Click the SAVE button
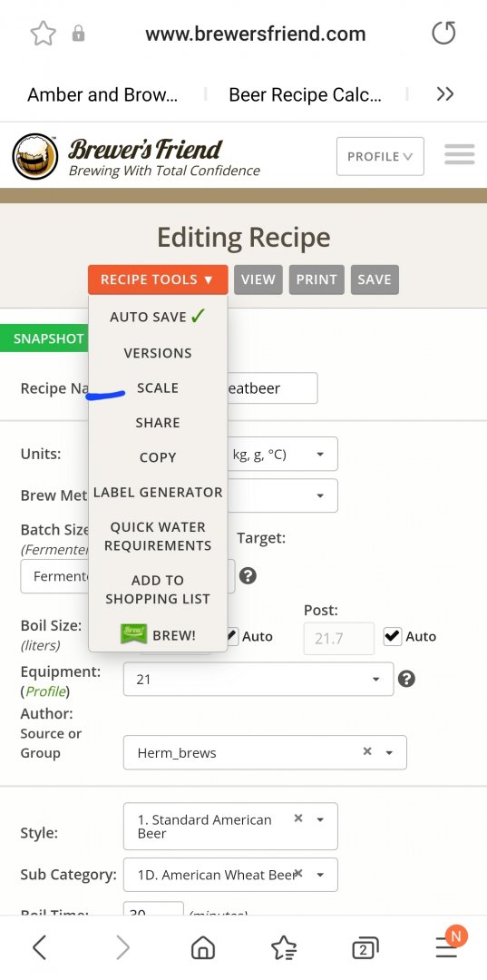This screenshot has height=980, width=487. [375, 279]
